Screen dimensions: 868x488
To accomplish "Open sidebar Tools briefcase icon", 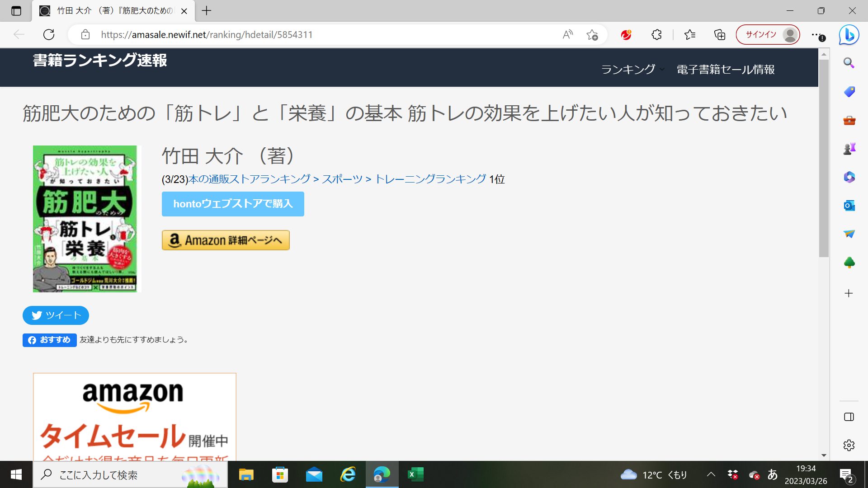I will 849,120.
